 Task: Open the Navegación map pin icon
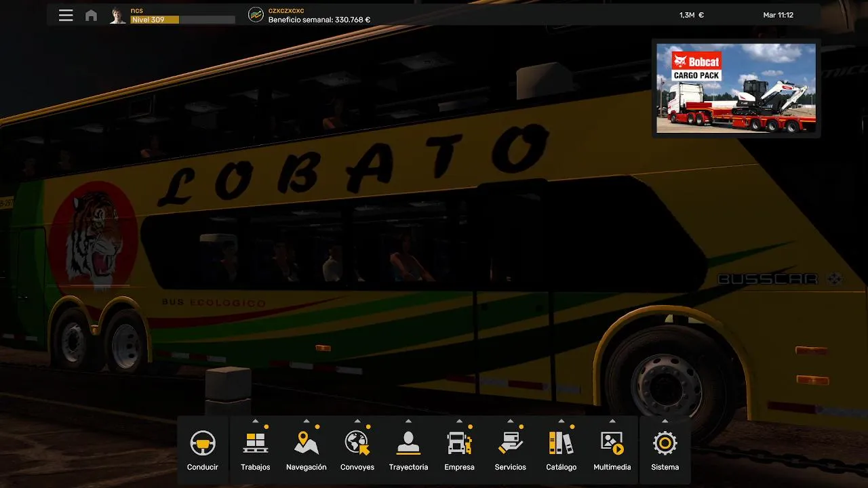(307, 443)
